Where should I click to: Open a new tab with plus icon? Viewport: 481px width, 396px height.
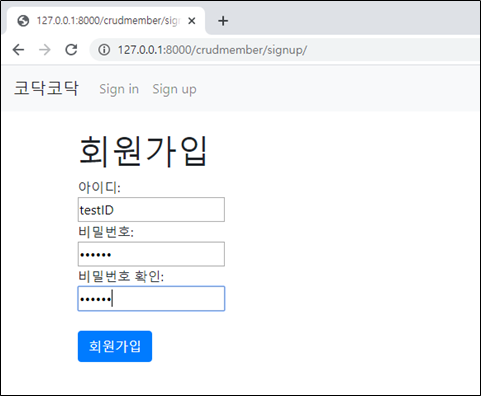(x=223, y=21)
